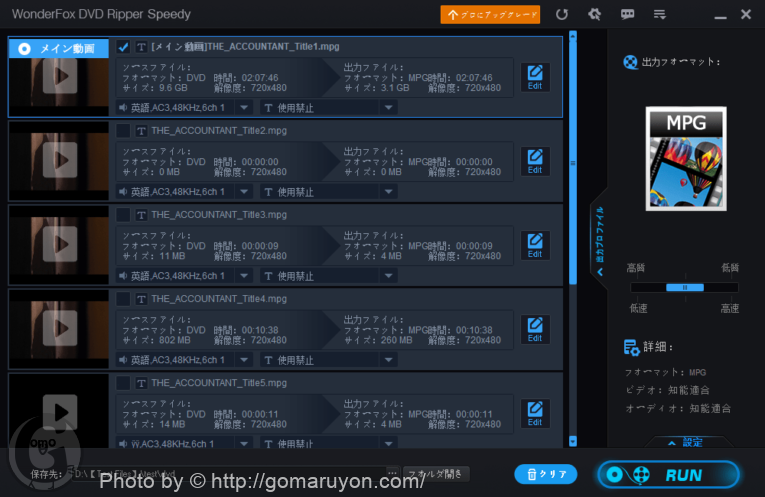The image size is (765, 497).
Task: Expand subtitle dropdown for Title1.mpg
Action: pyautogui.click(x=388, y=107)
